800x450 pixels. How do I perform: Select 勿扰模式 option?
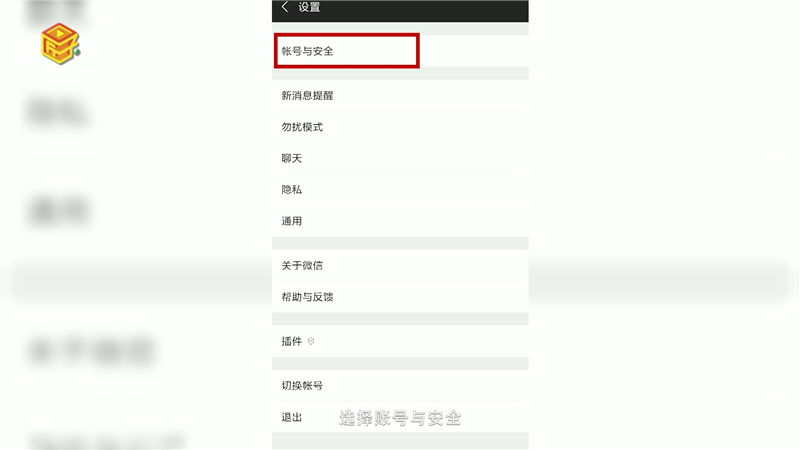(400, 127)
